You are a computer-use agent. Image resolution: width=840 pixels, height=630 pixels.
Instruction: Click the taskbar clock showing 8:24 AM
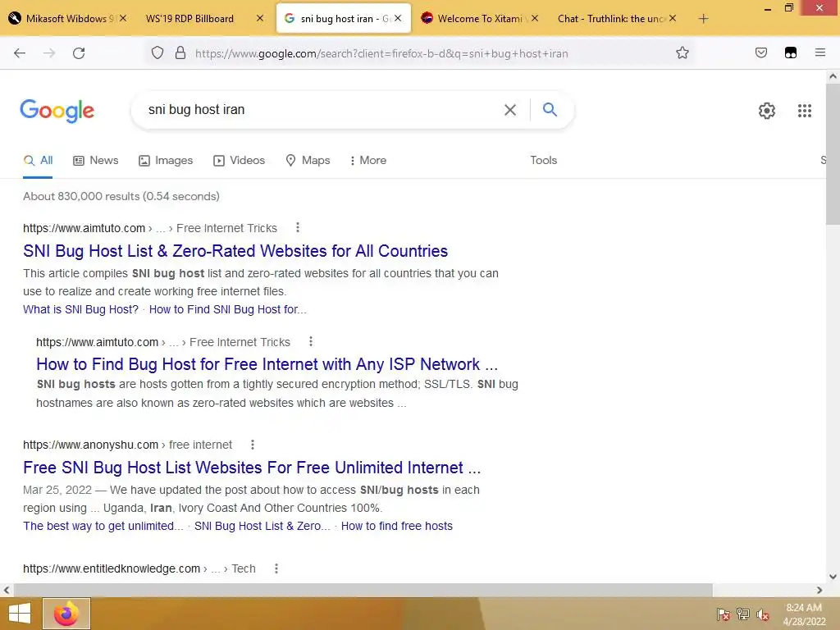point(804,608)
